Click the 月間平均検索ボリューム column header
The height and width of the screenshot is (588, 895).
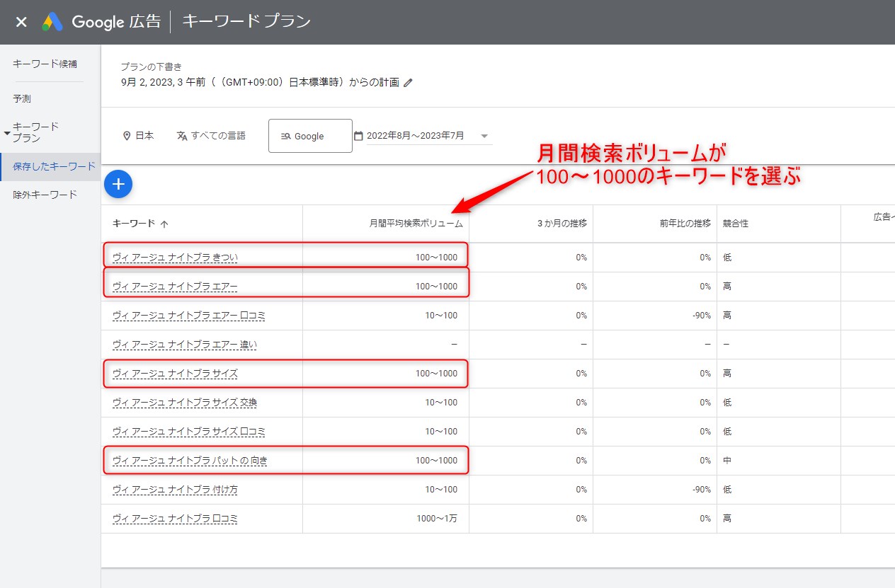pyautogui.click(x=416, y=224)
